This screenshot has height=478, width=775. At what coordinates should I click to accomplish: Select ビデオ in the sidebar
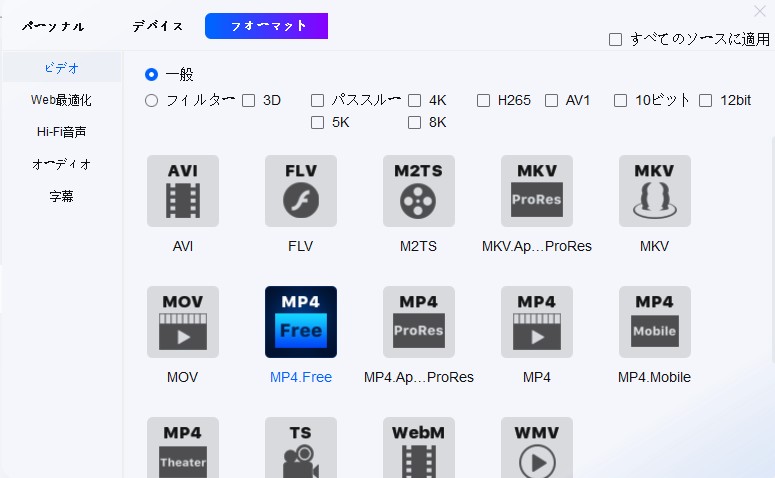click(62, 68)
